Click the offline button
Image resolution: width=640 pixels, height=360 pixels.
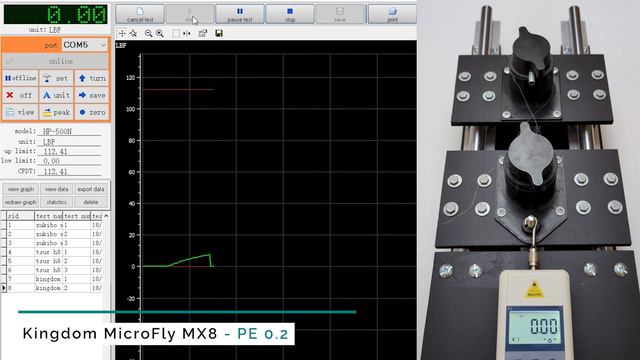click(x=20, y=78)
